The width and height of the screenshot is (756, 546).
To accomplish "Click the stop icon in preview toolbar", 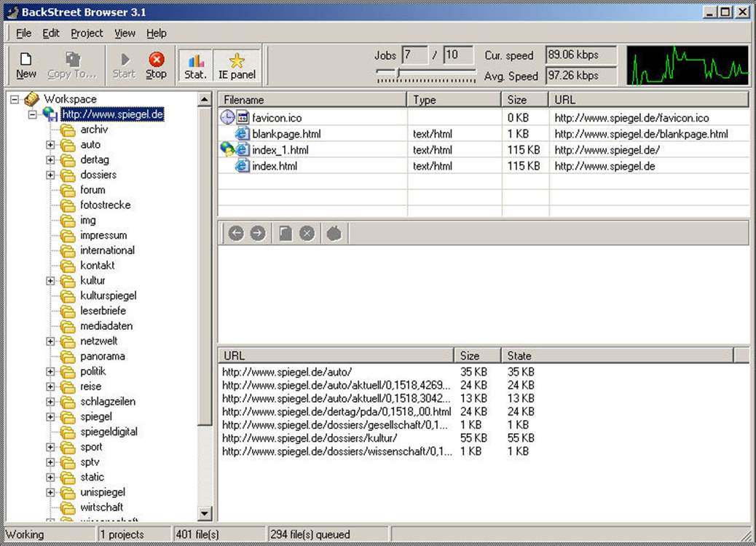I will point(307,234).
